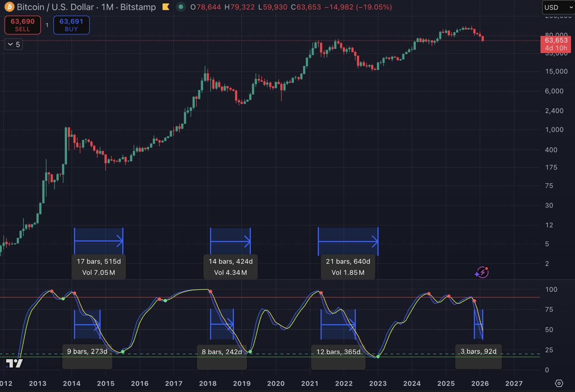This screenshot has height=392, width=575.
Task: Click the TradingView logo on the chart
Action: (14, 363)
